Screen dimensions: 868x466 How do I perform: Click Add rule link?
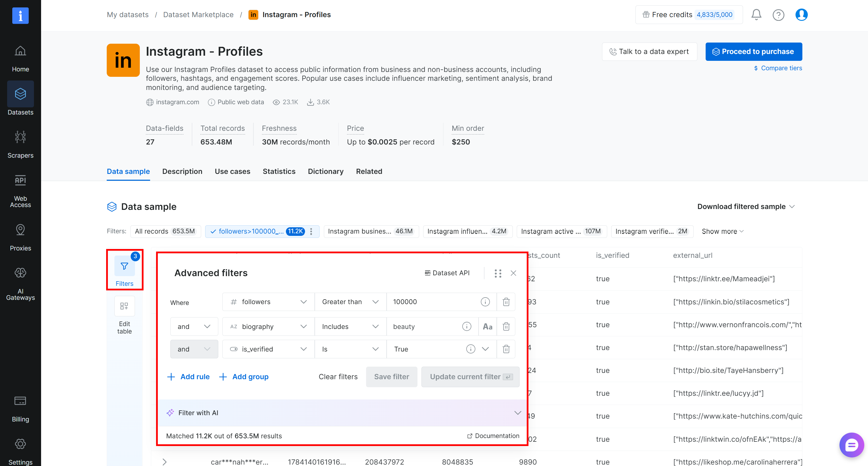[x=188, y=377]
